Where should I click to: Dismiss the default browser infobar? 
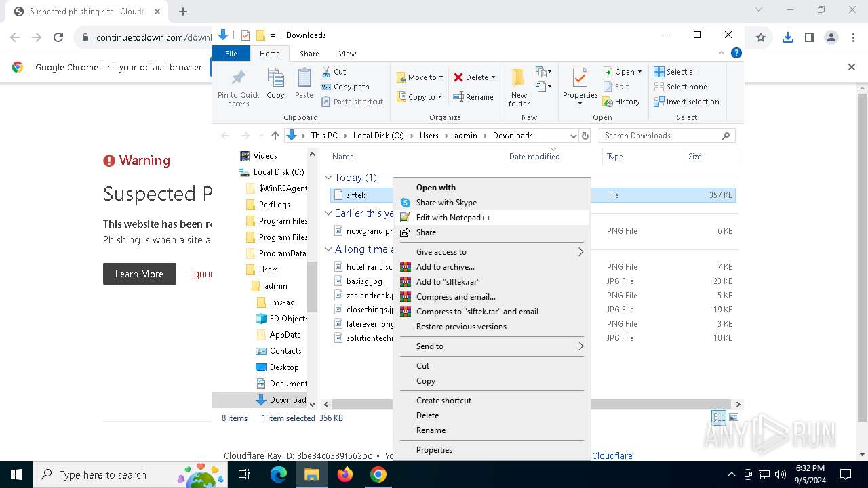[852, 67]
